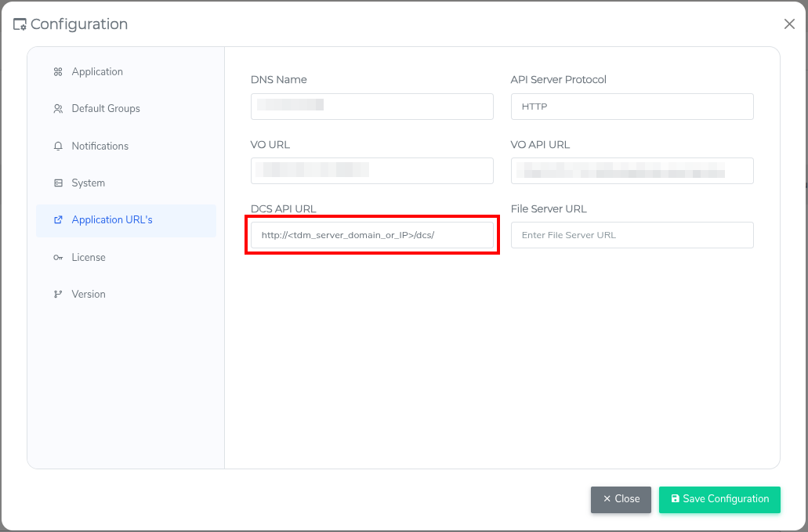Click the DNS Name label
The width and height of the screenshot is (808, 532).
click(x=279, y=80)
